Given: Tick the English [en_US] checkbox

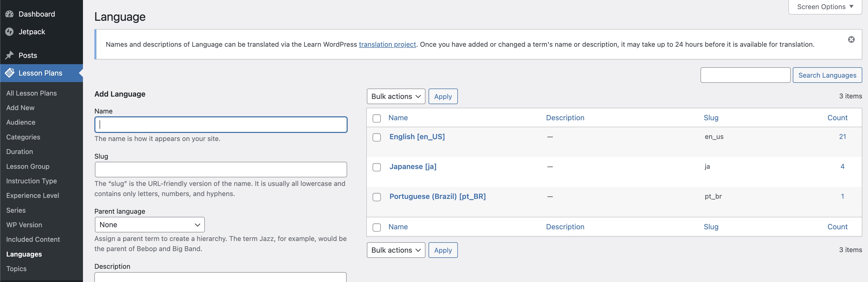Looking at the screenshot, I should [x=376, y=137].
